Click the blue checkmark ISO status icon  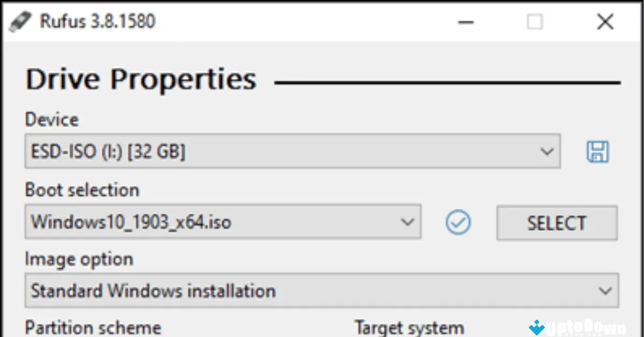458,222
